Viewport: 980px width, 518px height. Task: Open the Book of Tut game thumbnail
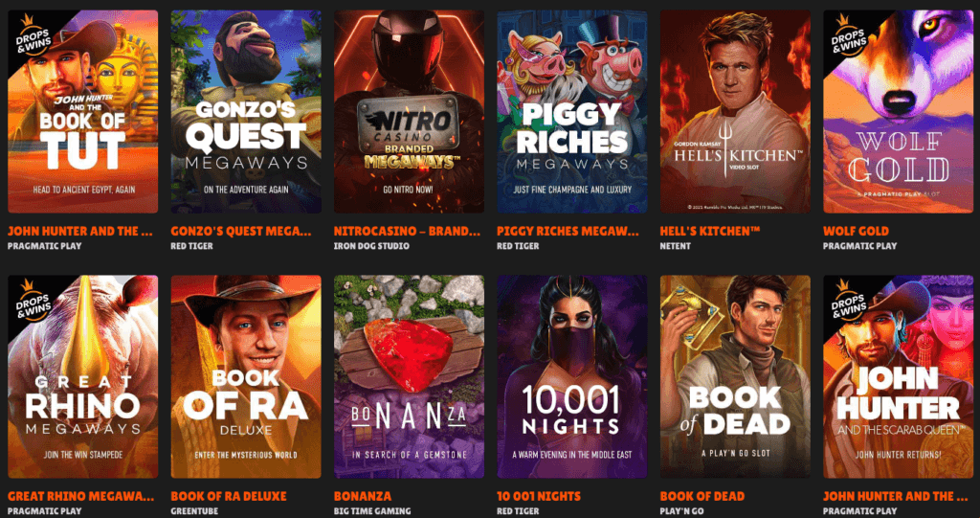(82, 111)
